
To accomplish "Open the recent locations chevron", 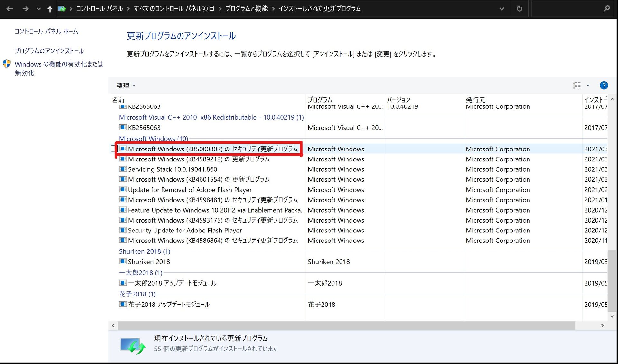I will (38, 9).
